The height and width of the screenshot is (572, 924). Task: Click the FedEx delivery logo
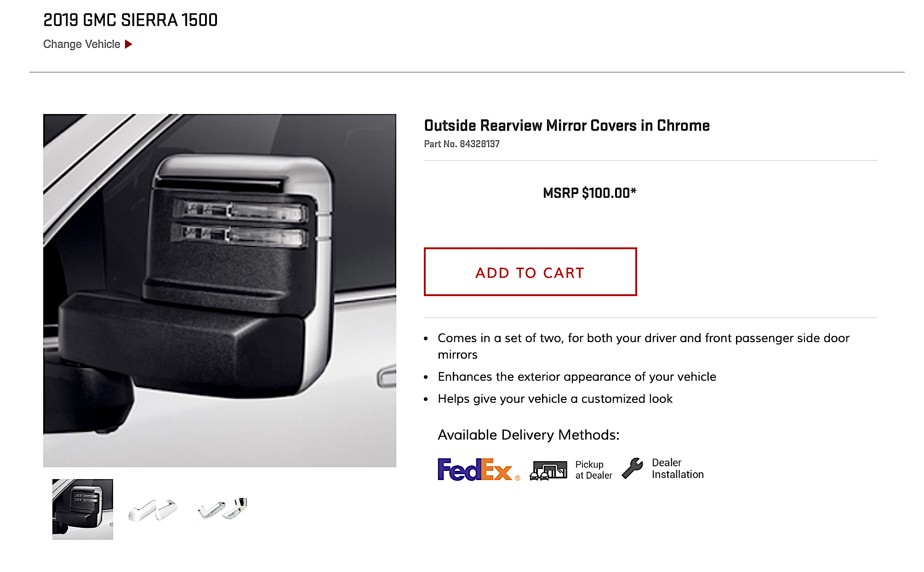click(479, 469)
